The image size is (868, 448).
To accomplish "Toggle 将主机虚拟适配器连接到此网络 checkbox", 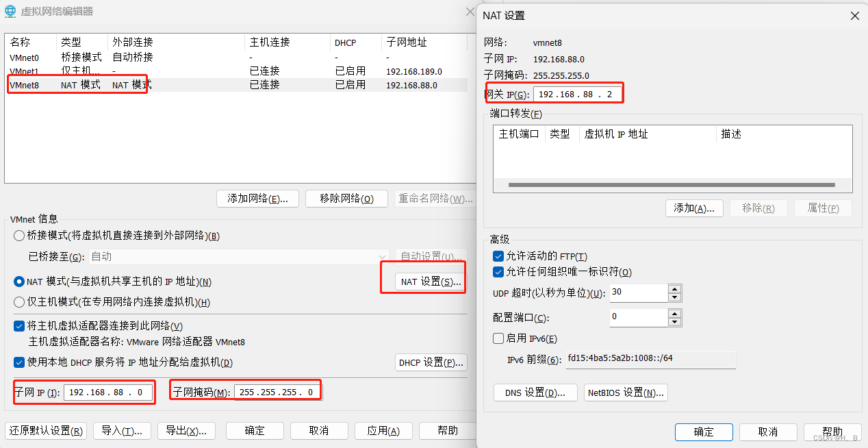I will pos(19,326).
